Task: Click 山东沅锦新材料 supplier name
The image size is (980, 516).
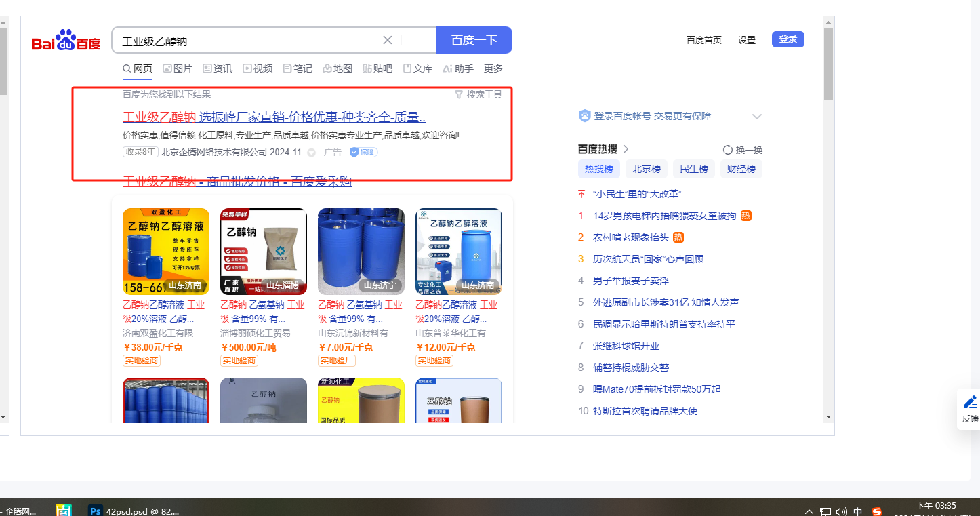Action: 357,333
